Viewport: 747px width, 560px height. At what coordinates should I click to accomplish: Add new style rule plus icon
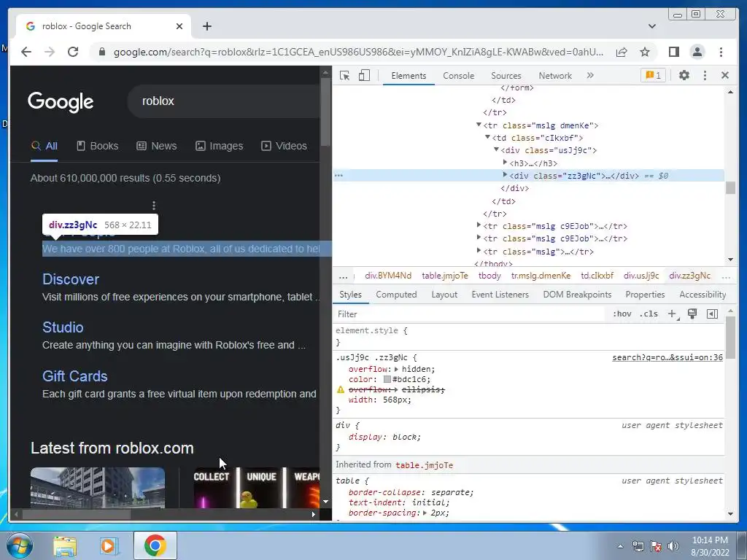click(673, 314)
